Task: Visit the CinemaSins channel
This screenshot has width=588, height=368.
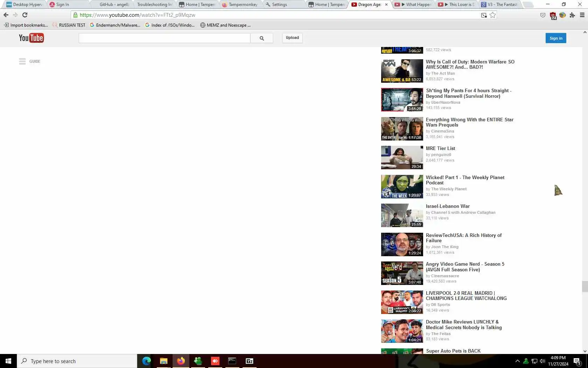Action: (x=442, y=131)
